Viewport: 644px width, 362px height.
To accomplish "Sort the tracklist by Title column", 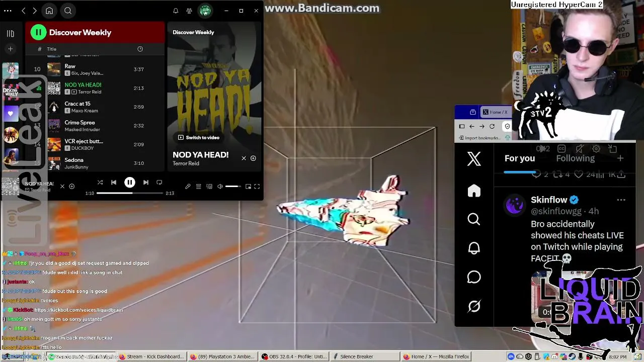I will coord(51,49).
